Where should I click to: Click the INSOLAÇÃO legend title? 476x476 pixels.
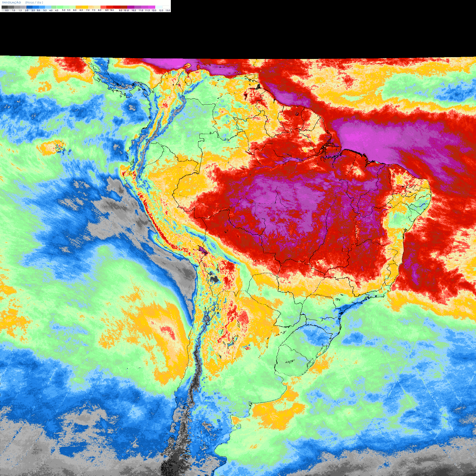coord(12,2)
